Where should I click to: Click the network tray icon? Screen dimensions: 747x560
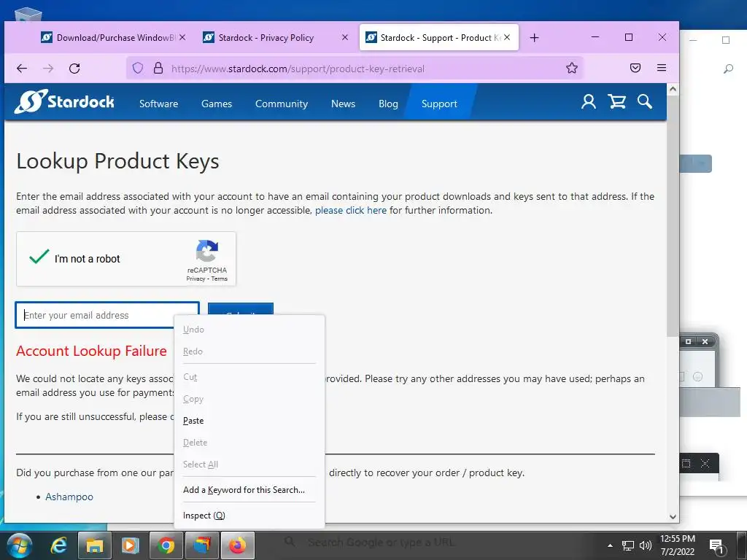pos(628,545)
